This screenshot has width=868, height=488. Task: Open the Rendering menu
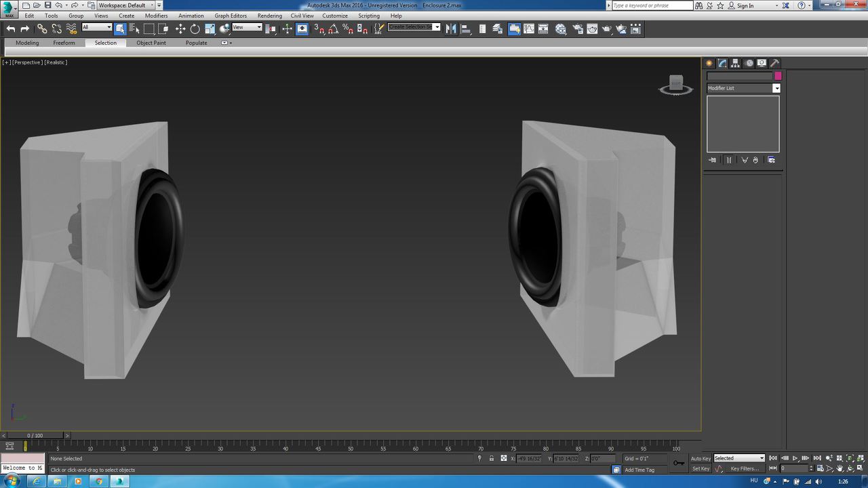pos(269,16)
